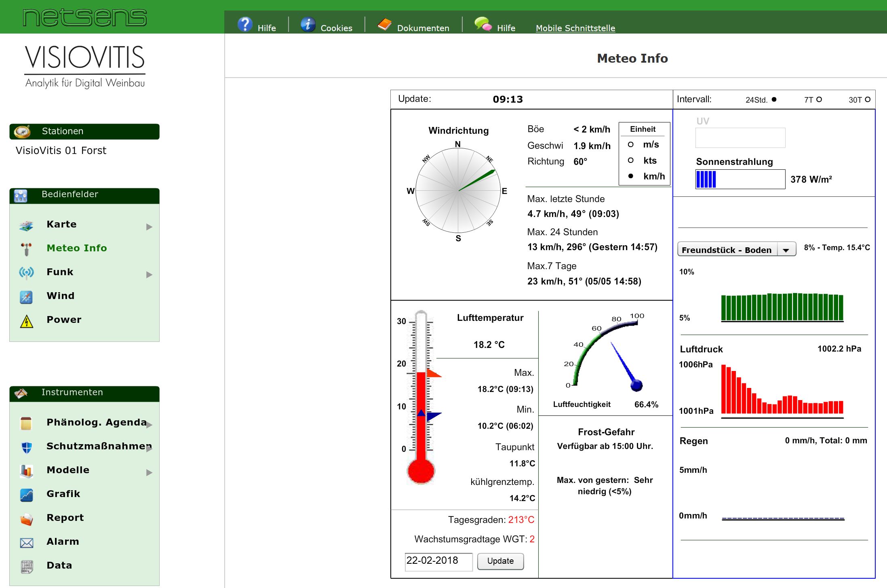This screenshot has width=887, height=588.
Task: Select m/s wind unit radio button
Action: (630, 145)
